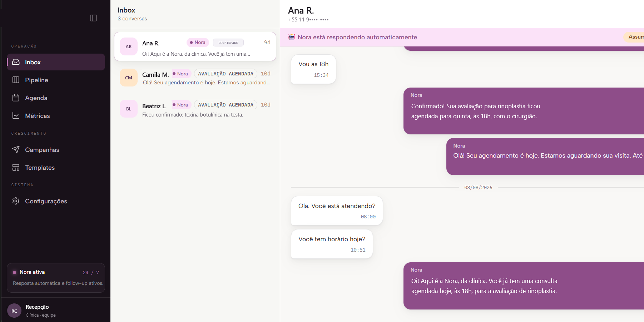Click Camila M.'s AVALIAÇÃO AGENDADA tag
The height and width of the screenshot is (322, 644).
(226, 74)
